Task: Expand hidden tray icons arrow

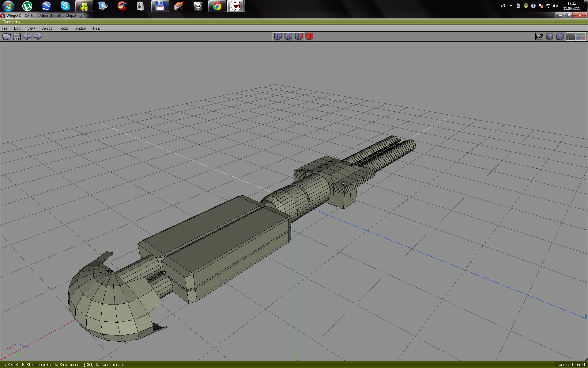Action: pyautogui.click(x=511, y=6)
